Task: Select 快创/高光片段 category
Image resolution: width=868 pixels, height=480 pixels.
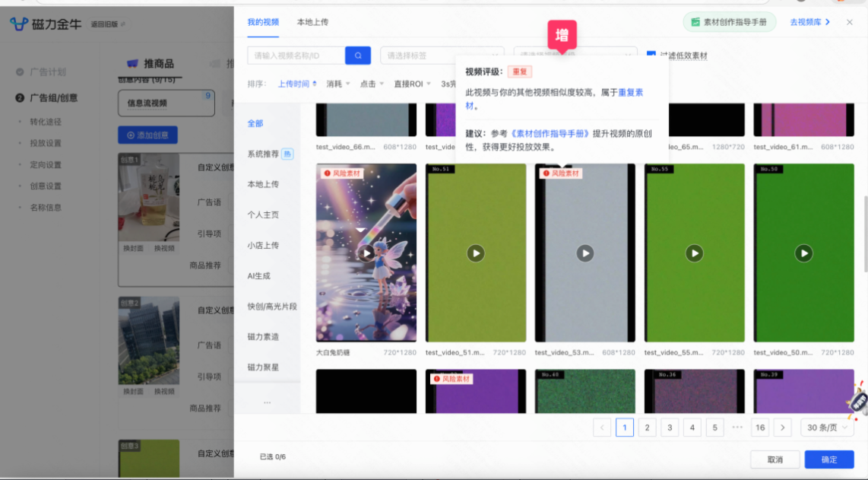Action: tap(272, 306)
